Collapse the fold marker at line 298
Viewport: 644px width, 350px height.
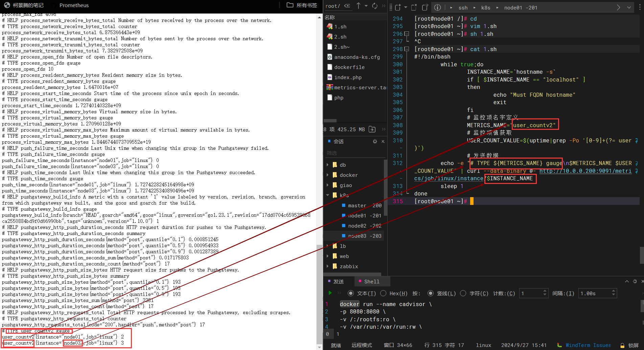pyautogui.click(x=407, y=49)
